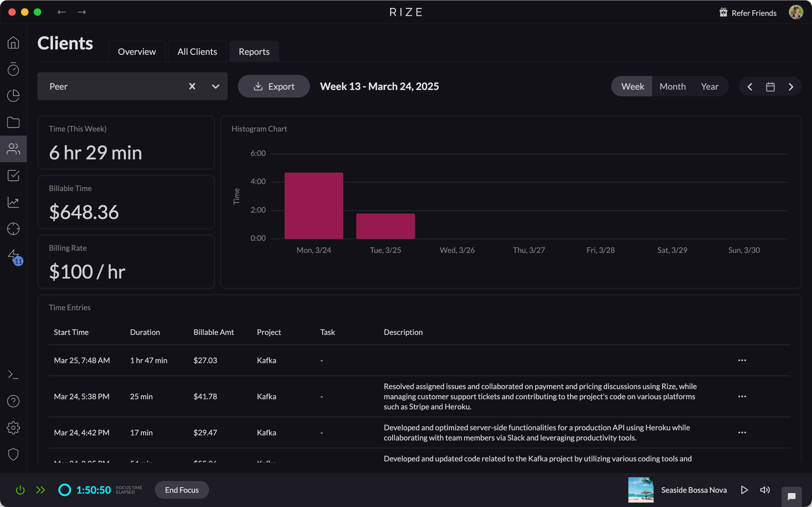This screenshot has width=812, height=507.
Task: Open the Home dashboard from the sidebar
Action: [x=13, y=42]
